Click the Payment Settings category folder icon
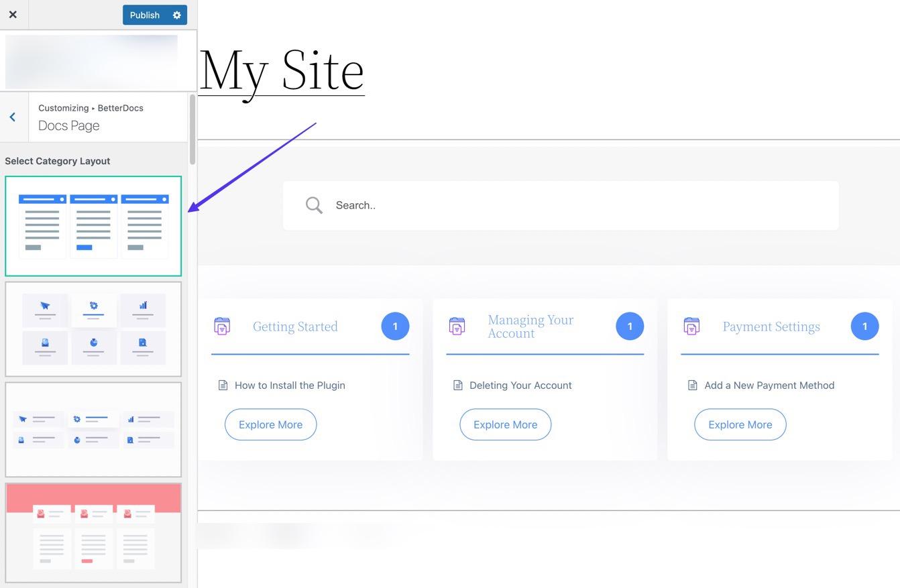This screenshot has height=588, width=900. point(691,325)
